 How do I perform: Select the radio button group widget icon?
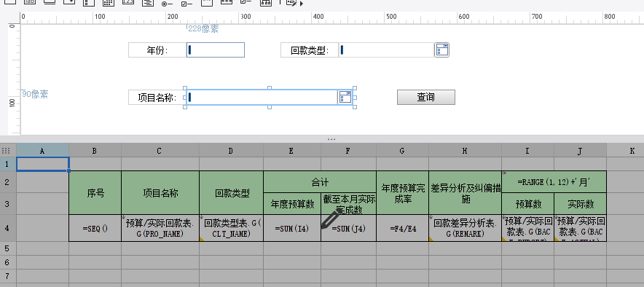point(167,4)
